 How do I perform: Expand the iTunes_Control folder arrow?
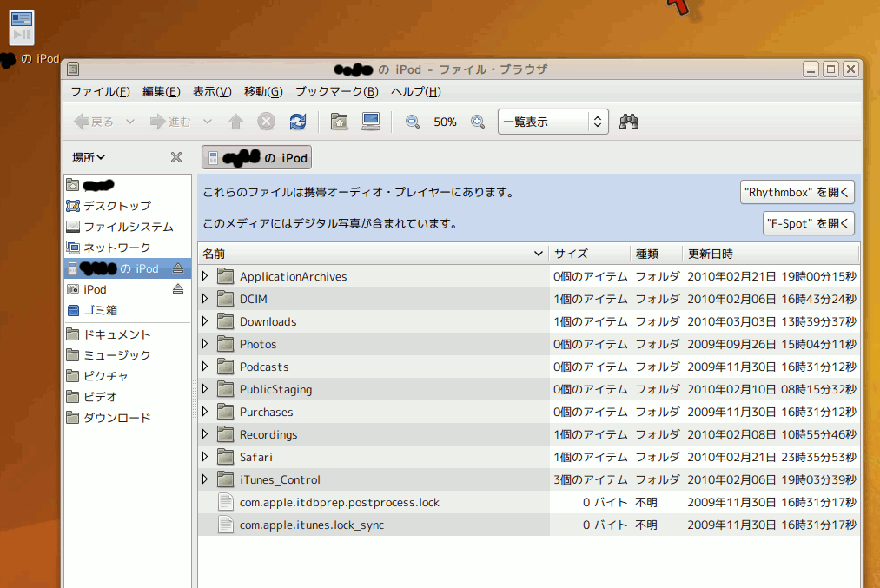coord(205,479)
